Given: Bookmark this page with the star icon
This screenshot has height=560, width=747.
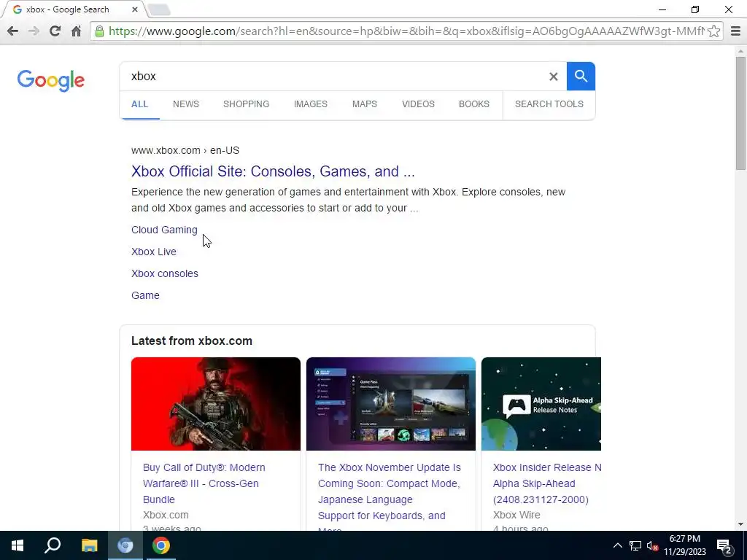Looking at the screenshot, I should click(x=713, y=31).
